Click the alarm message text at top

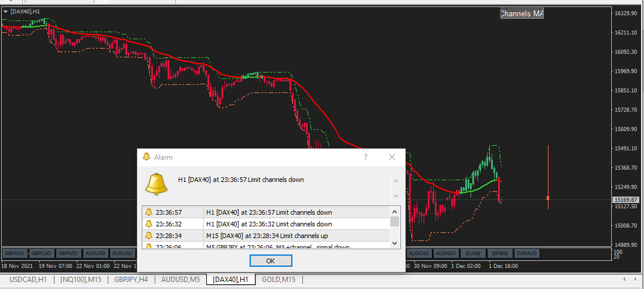point(241,180)
